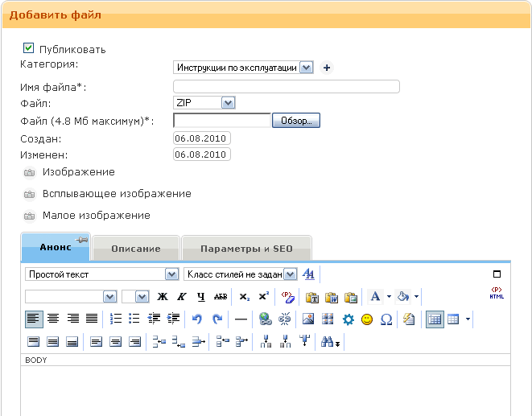Insert special character with Omega icon

coord(386,319)
